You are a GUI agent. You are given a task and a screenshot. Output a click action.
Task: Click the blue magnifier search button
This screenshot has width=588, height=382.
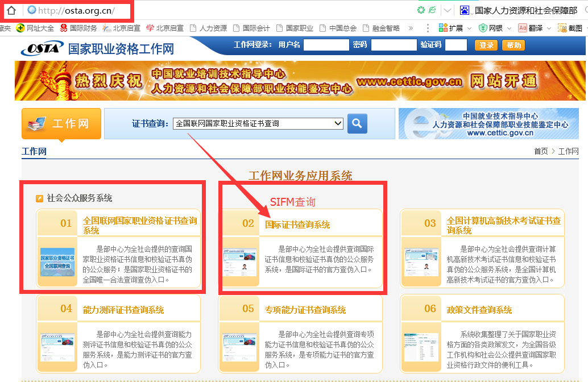click(357, 123)
